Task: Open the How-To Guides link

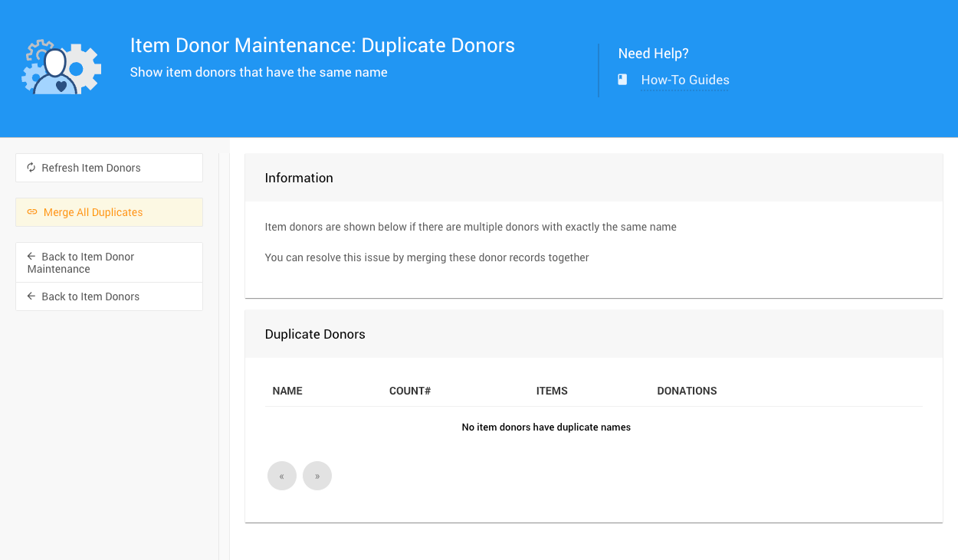Action: [x=684, y=80]
